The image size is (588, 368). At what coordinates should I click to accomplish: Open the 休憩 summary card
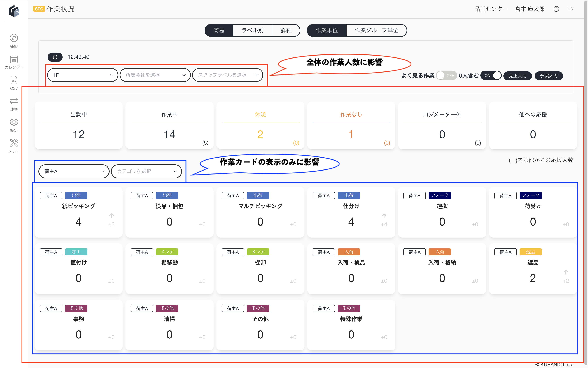[260, 125]
